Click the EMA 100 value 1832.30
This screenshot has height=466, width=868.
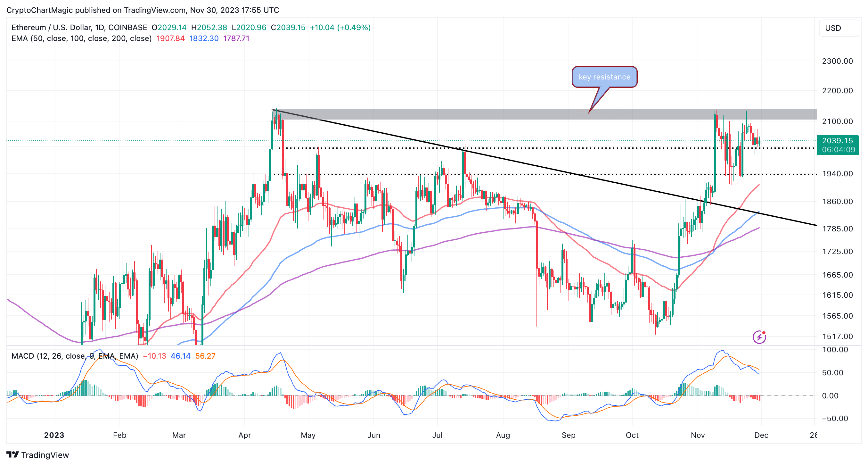coord(204,38)
